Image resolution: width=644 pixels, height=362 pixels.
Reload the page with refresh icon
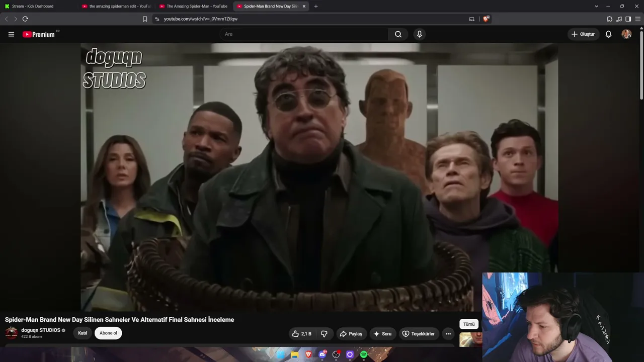point(25,19)
